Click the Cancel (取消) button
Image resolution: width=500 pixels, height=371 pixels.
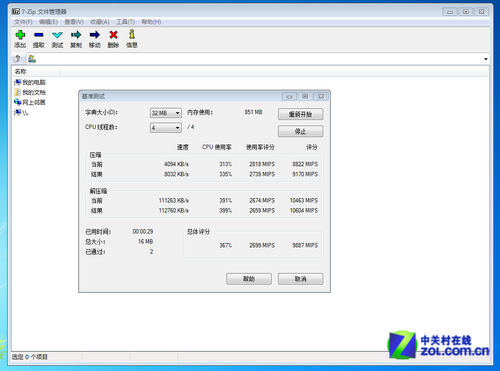coord(300,279)
